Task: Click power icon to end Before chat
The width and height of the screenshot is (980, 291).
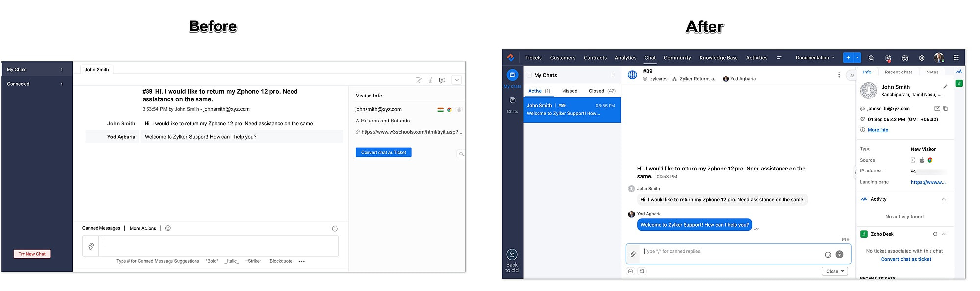Action: click(x=335, y=228)
